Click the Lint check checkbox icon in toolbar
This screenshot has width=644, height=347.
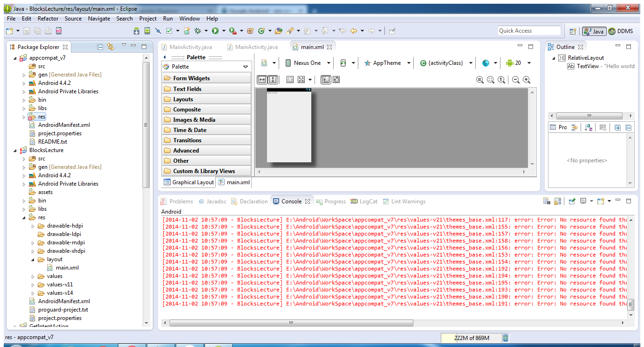pos(170,31)
